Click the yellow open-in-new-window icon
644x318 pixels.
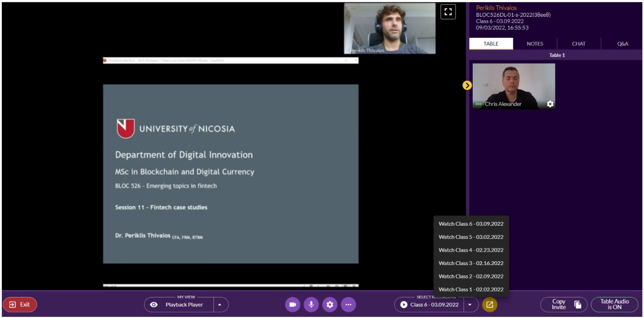pos(490,305)
